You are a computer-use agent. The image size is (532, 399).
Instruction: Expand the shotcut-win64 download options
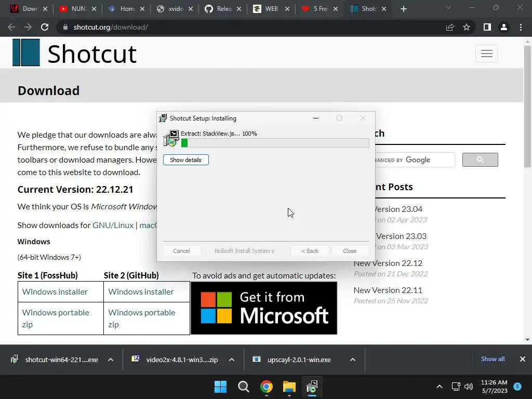pyautogui.click(x=111, y=360)
